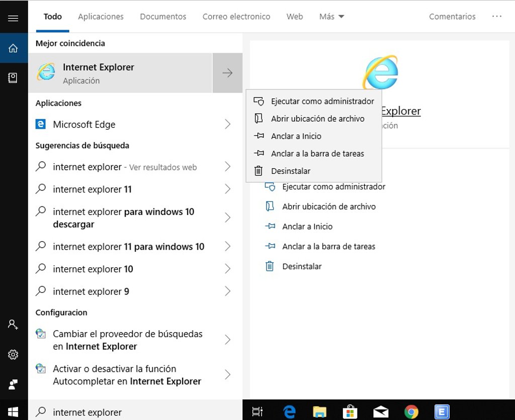Image resolution: width=515 pixels, height=420 pixels.
Task: Click the icon of 'Cambiar el proveedor de búsquedas'
Action: tap(41, 334)
